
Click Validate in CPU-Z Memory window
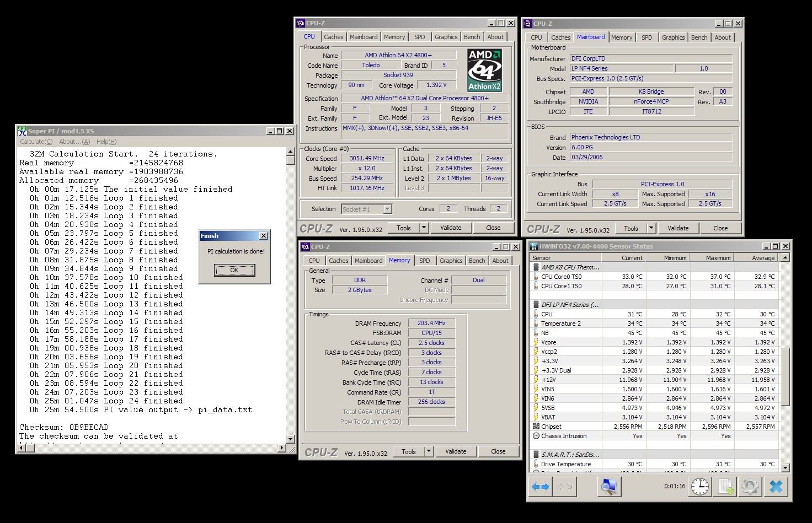456,451
